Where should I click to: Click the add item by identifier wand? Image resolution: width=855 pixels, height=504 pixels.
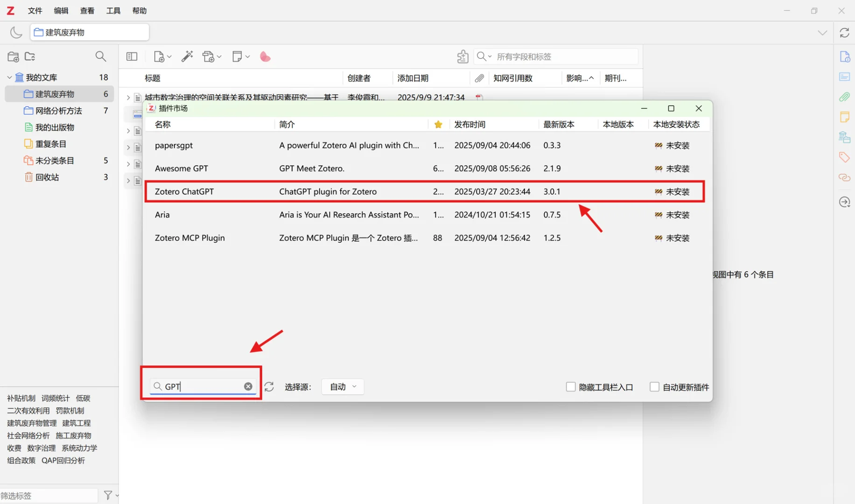[187, 56]
